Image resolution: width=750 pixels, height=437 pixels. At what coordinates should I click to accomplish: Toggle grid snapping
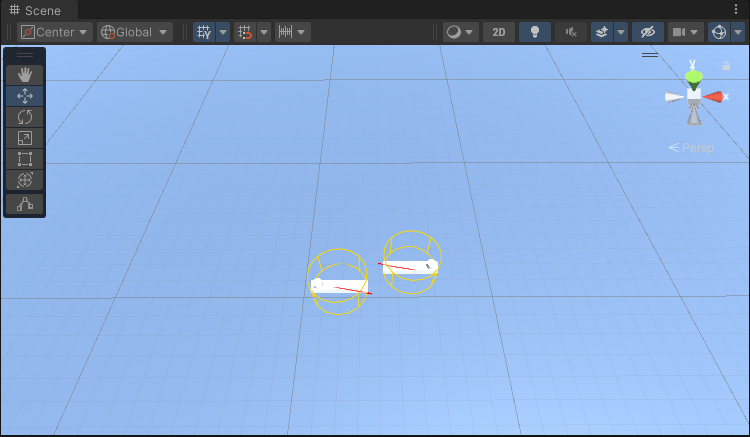coord(245,32)
